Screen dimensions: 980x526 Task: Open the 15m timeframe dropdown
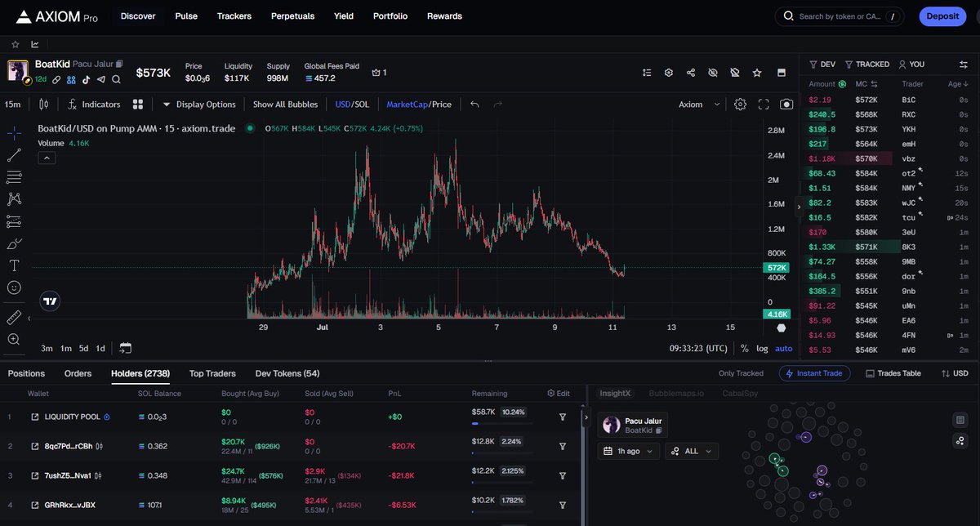pyautogui.click(x=13, y=105)
